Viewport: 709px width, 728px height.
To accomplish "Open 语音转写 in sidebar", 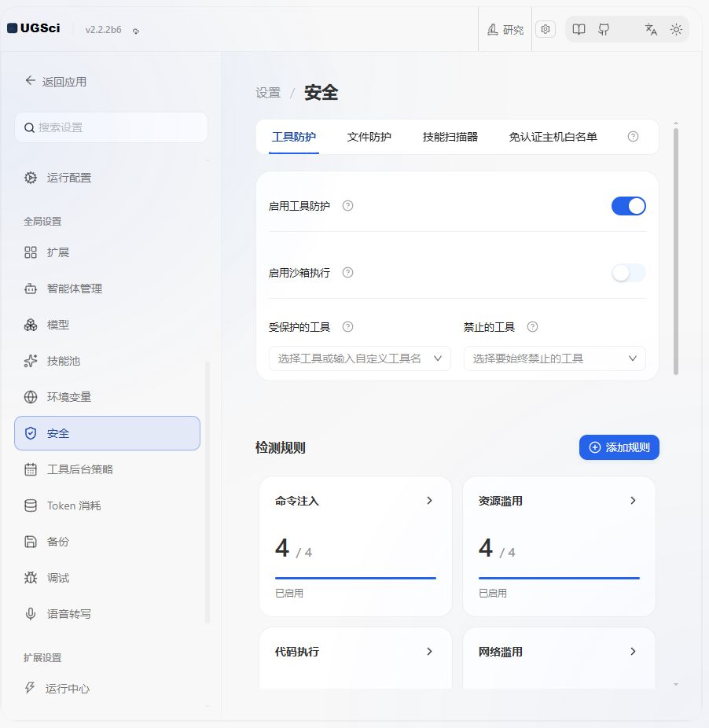I will [x=107, y=614].
